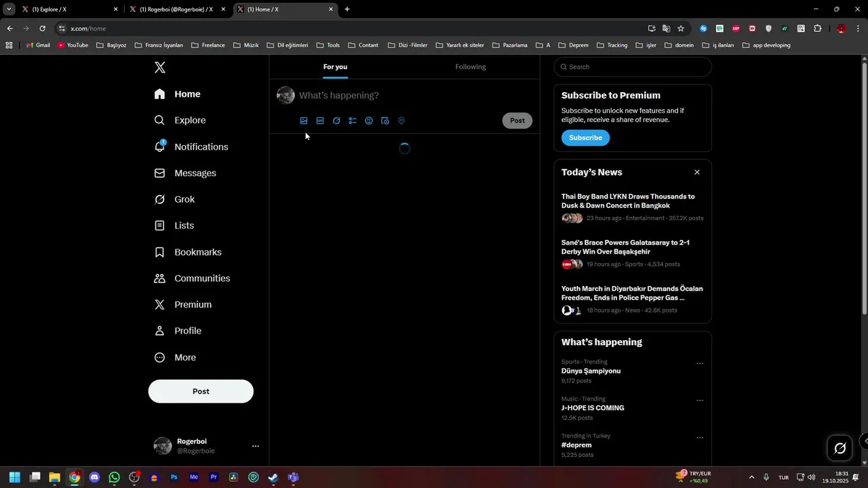Click the large white Post button in sidebar
Viewport: 868px width, 488px height.
(x=201, y=391)
